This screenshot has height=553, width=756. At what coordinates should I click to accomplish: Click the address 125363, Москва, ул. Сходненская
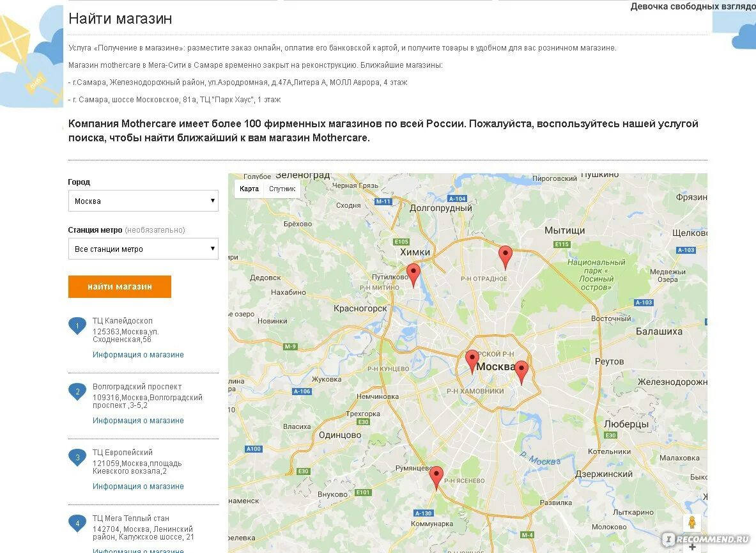point(126,336)
